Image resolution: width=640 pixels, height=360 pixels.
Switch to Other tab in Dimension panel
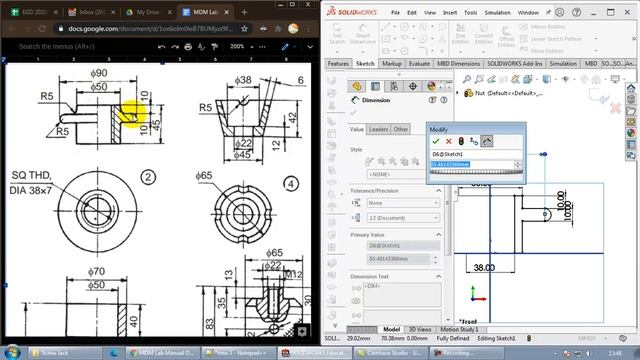click(x=400, y=129)
